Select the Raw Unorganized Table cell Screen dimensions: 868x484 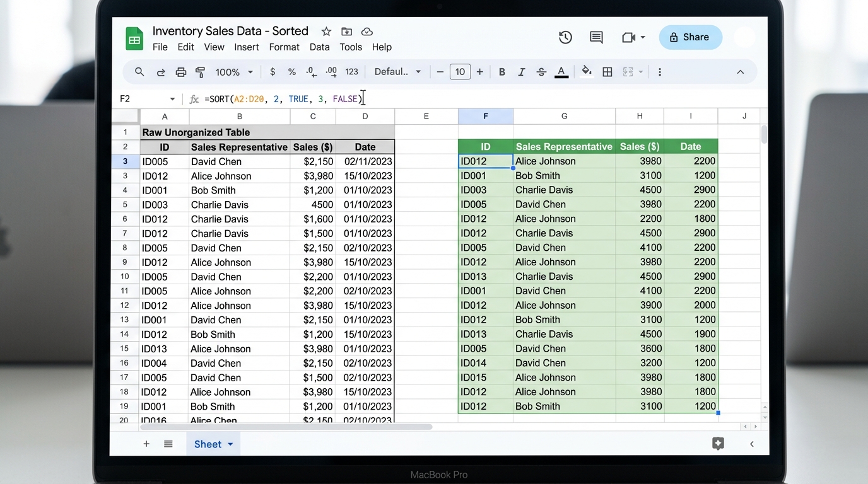pos(267,132)
